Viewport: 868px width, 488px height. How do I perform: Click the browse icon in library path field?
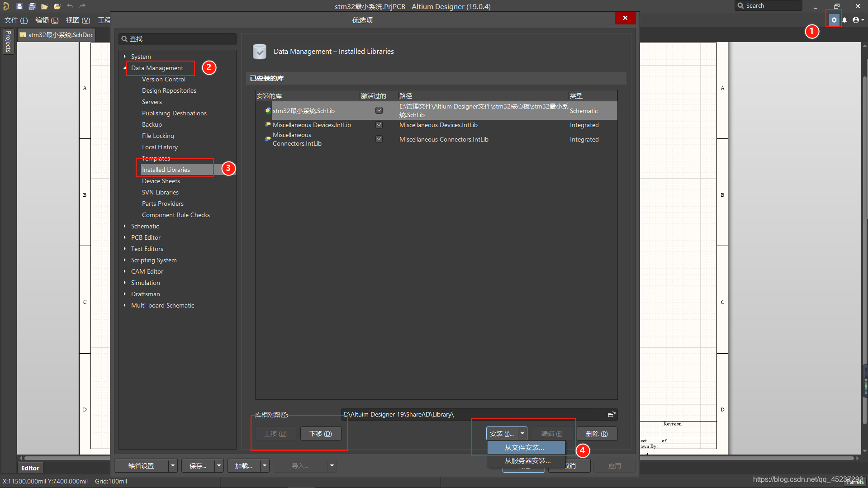coord(611,414)
